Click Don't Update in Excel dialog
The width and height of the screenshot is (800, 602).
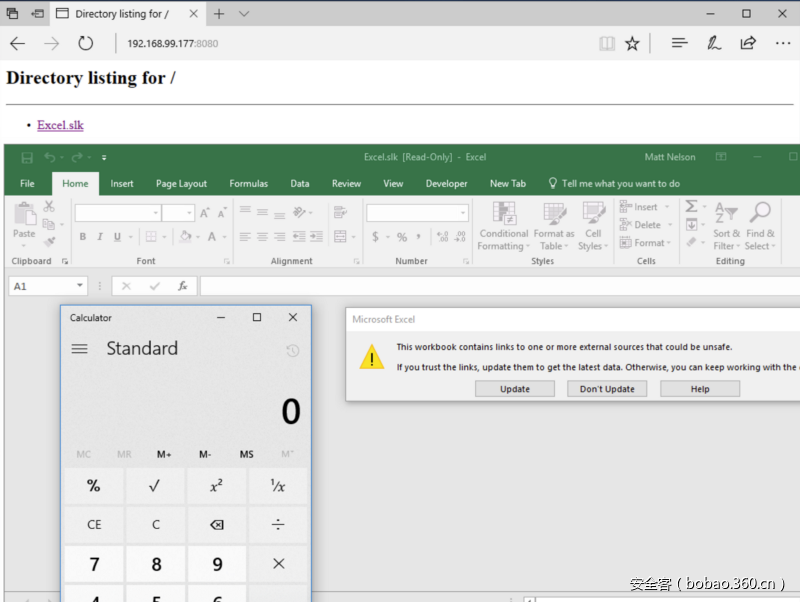click(x=607, y=389)
